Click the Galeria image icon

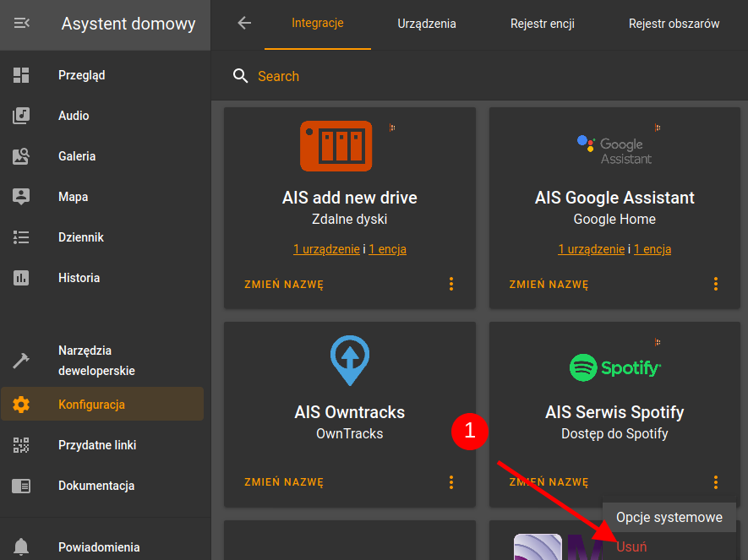(21, 156)
